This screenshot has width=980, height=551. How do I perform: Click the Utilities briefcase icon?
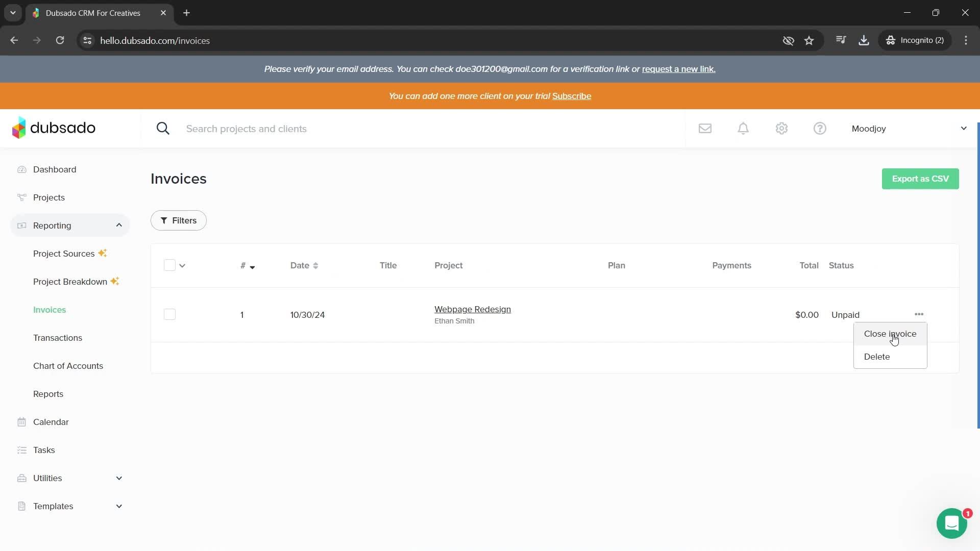[x=21, y=478]
